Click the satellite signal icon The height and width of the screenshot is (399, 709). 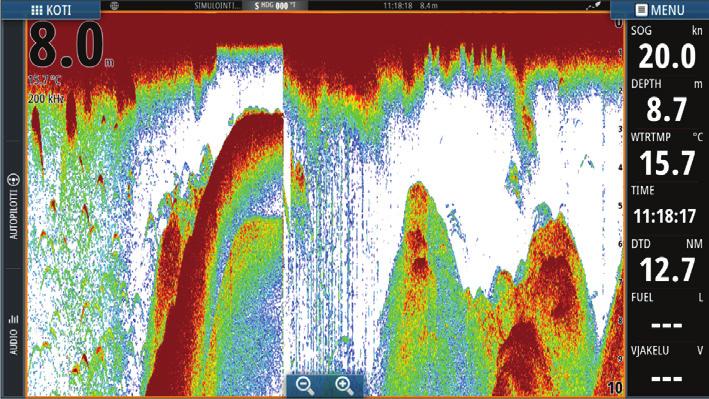(593, 5)
